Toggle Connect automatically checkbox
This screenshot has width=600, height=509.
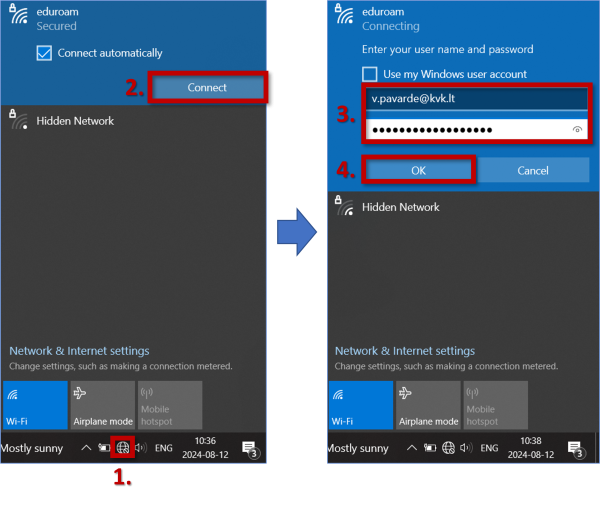point(44,53)
